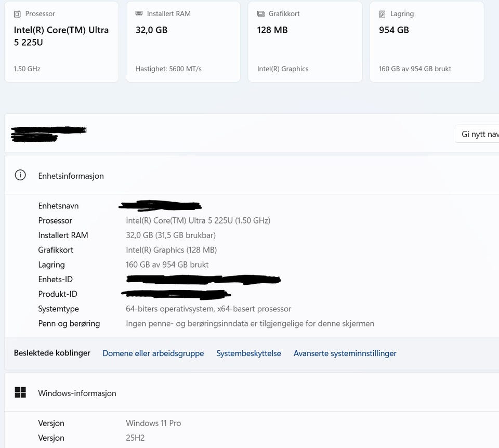
Task: Click 'Intel(R) Graphics (128 MB)' value
Action: (171, 250)
